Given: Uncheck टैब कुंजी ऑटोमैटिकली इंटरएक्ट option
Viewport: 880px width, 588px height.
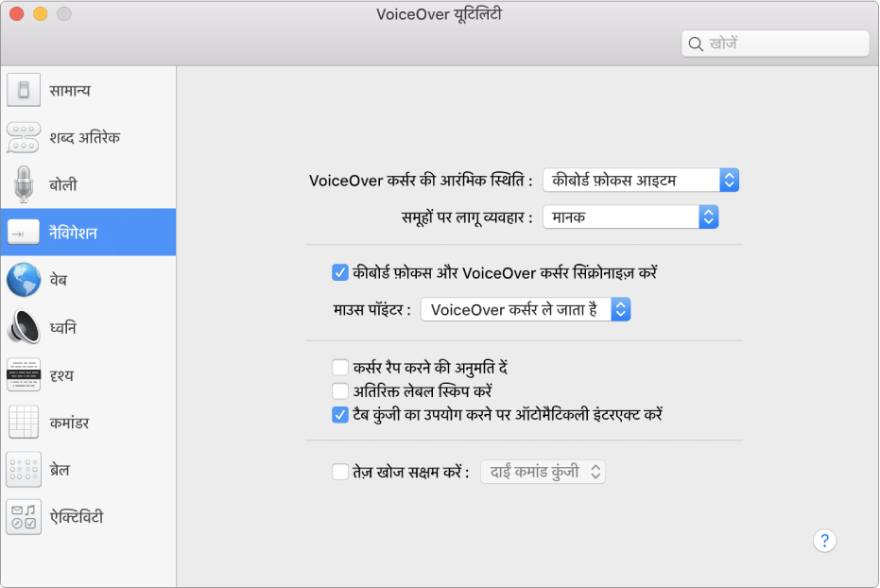Looking at the screenshot, I should click(x=339, y=414).
